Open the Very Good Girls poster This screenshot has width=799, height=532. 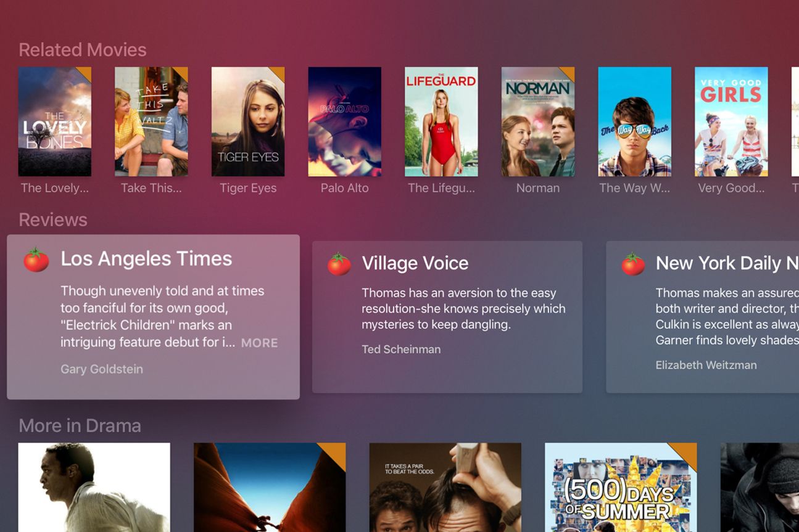pos(731,121)
